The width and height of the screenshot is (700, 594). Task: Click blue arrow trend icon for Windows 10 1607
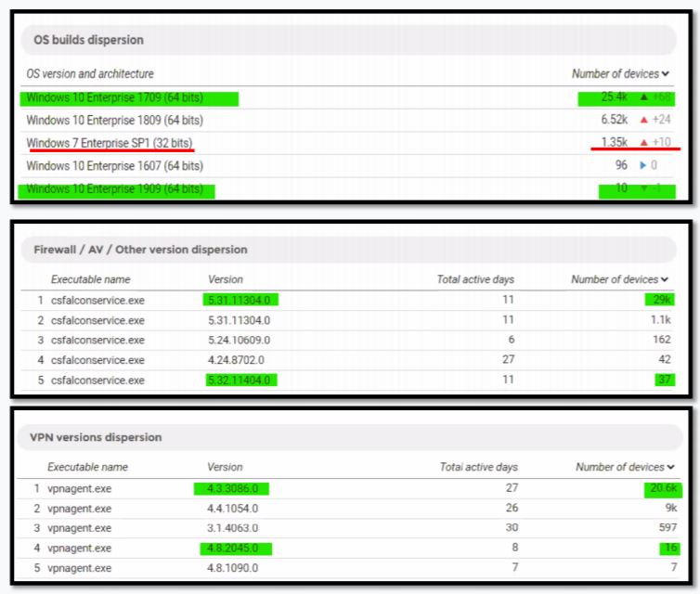[641, 166]
